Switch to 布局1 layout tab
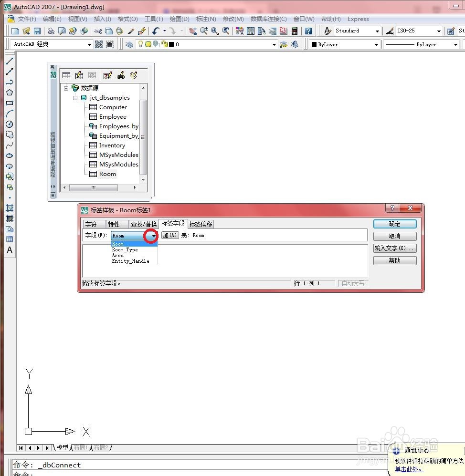The width and height of the screenshot is (465, 476). [x=81, y=447]
